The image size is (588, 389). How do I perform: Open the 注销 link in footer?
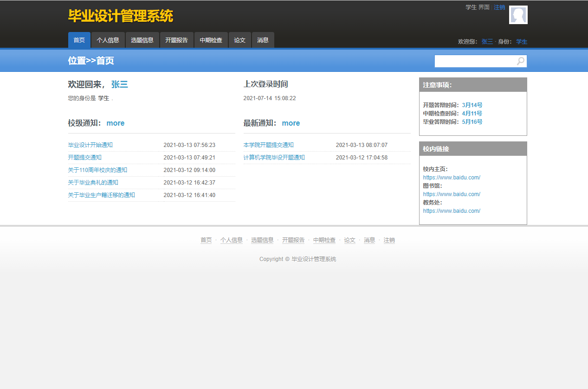pos(389,240)
